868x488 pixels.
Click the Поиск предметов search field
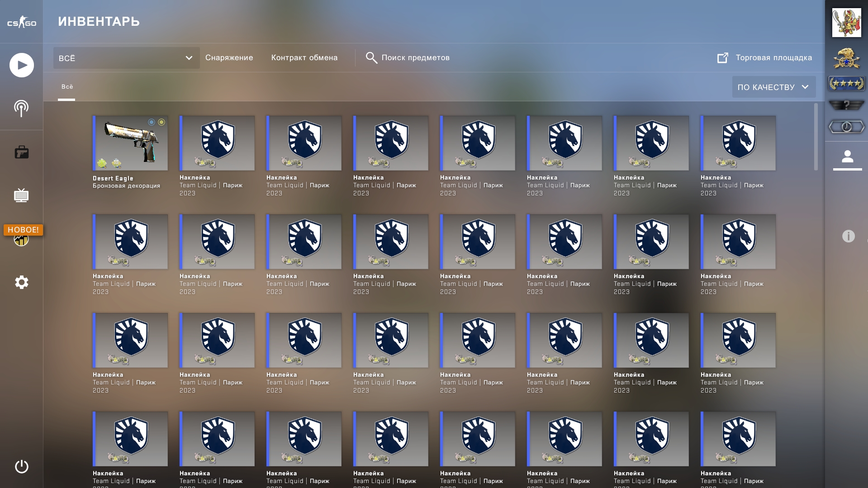coord(415,58)
